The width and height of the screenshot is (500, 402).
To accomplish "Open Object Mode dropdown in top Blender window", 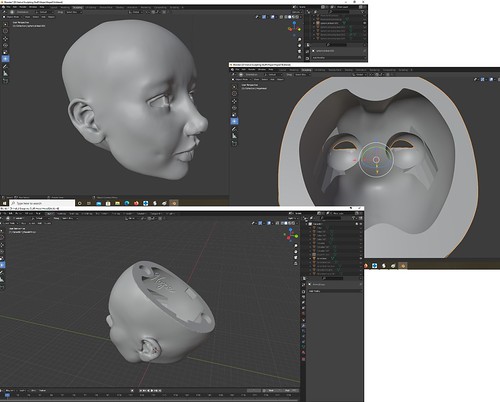I will click(x=13, y=17).
